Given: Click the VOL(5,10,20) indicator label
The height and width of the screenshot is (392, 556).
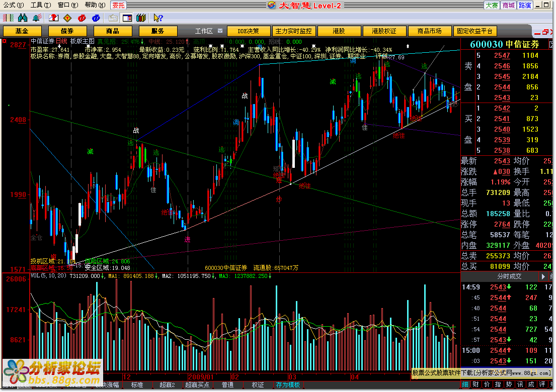Looking at the screenshot, I should tap(49, 275).
